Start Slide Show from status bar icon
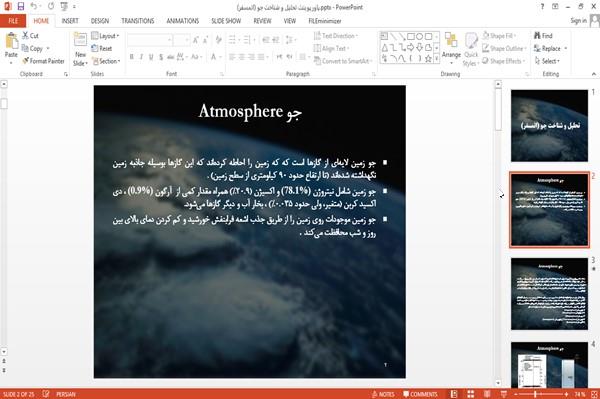 [504, 394]
